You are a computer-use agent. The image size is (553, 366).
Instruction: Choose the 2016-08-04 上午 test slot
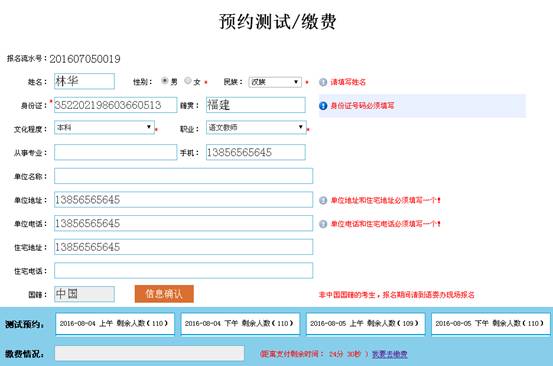pyautogui.click(x=115, y=323)
